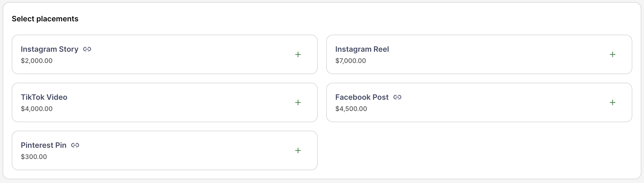The height and width of the screenshot is (183, 644).
Task: Choose the TikTok Video title
Action: 44,97
